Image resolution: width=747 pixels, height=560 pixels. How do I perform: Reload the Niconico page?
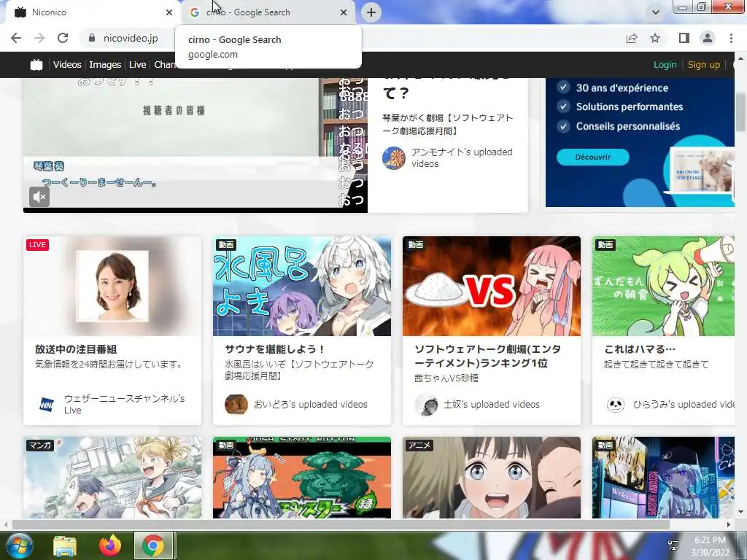point(63,38)
